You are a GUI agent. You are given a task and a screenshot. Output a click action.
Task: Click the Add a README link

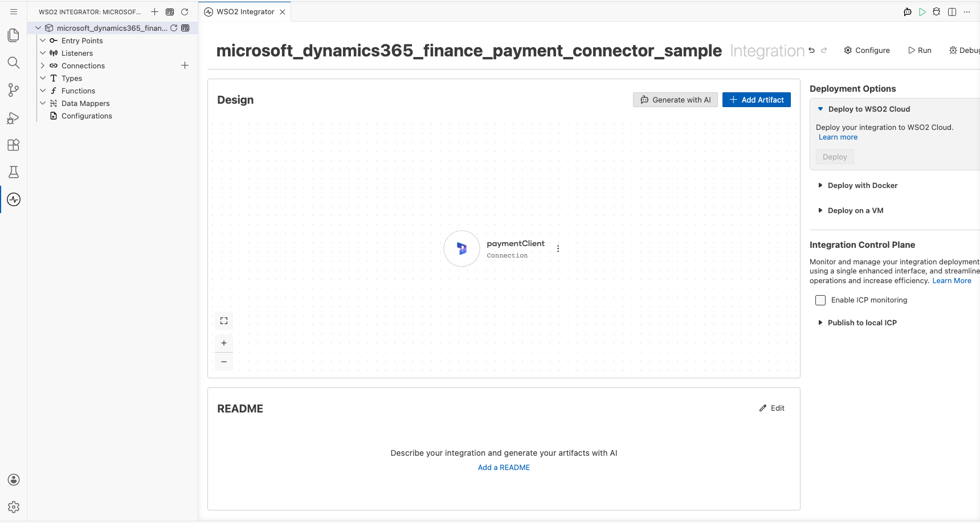504,467
